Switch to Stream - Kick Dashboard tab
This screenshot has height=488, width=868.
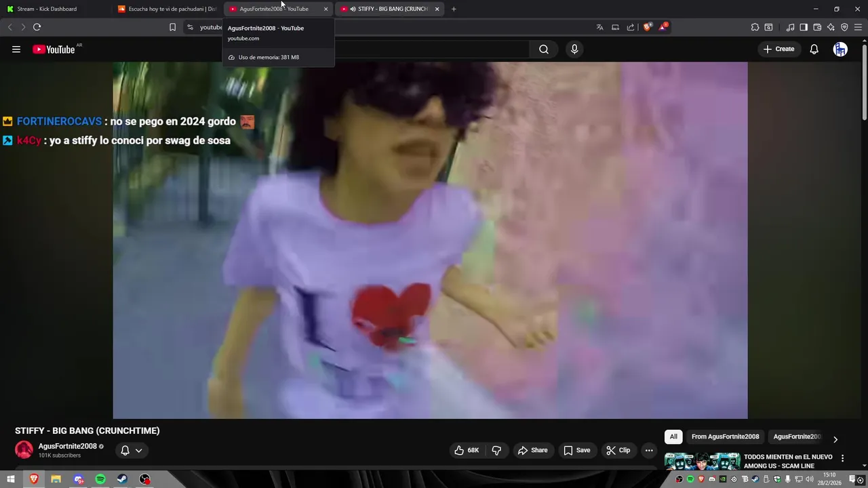coord(56,9)
